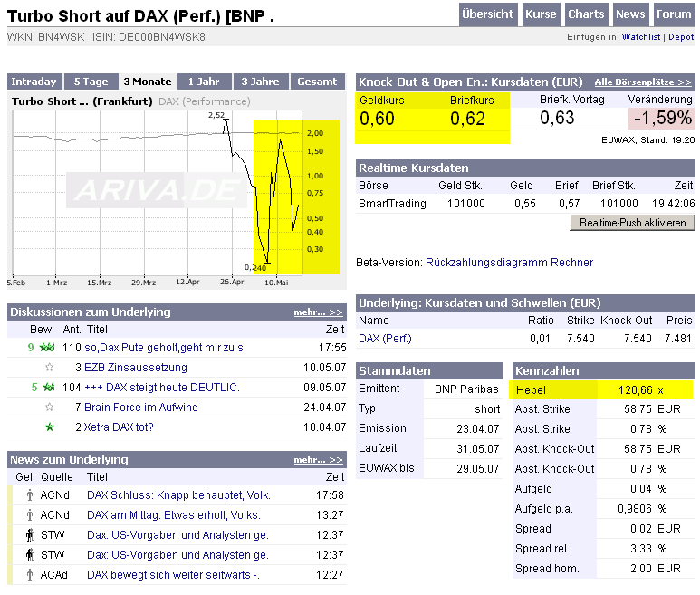The width and height of the screenshot is (700, 595).
Task: Click the Veränderung value -1,59%
Action: pyautogui.click(x=662, y=119)
